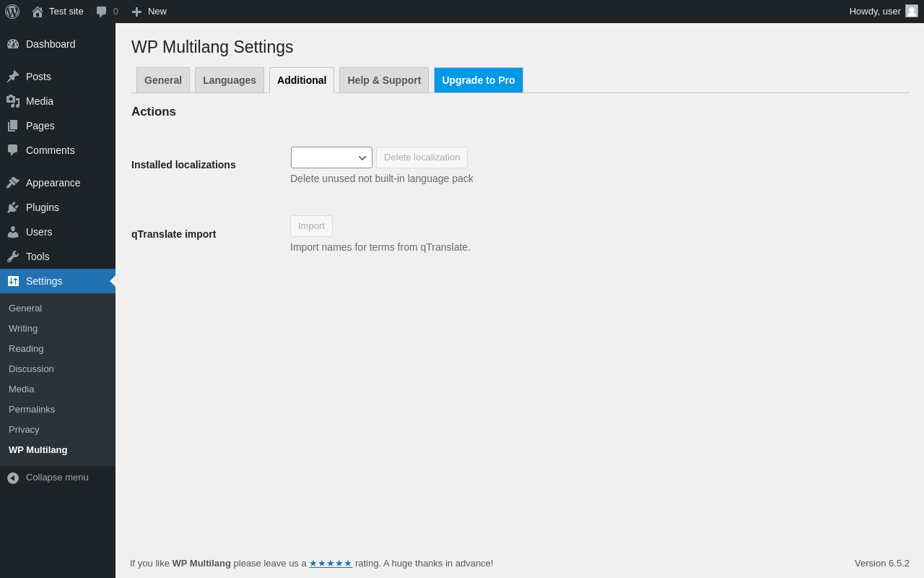Open Permalinks in the Settings submenu
Image resolution: width=924 pixels, height=578 pixels.
coord(32,409)
